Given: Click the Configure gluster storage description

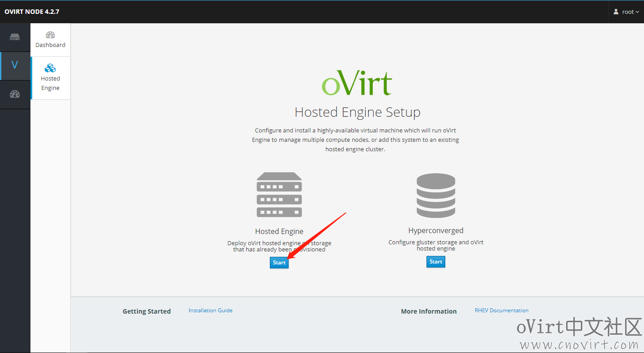Looking at the screenshot, I should pyautogui.click(x=436, y=245).
